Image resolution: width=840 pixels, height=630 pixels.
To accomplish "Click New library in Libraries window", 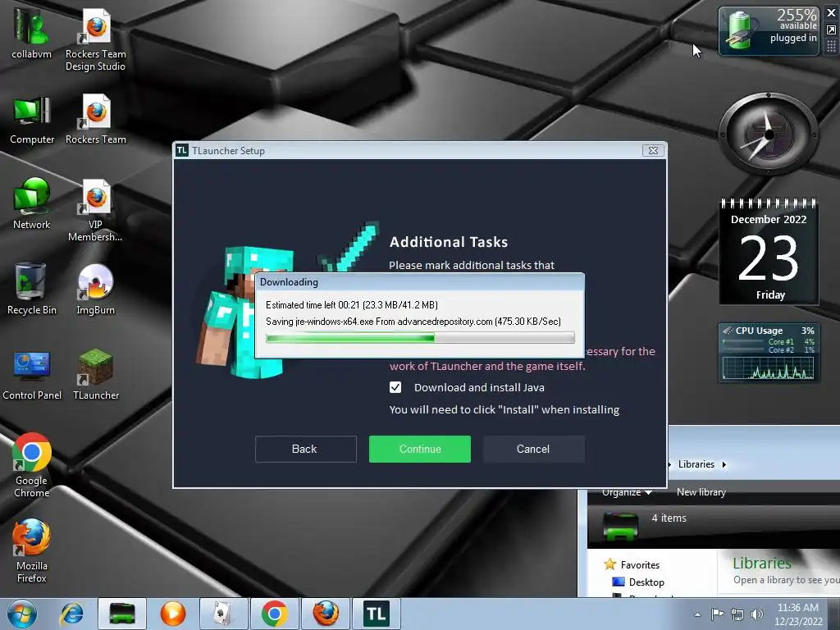I will (x=701, y=492).
